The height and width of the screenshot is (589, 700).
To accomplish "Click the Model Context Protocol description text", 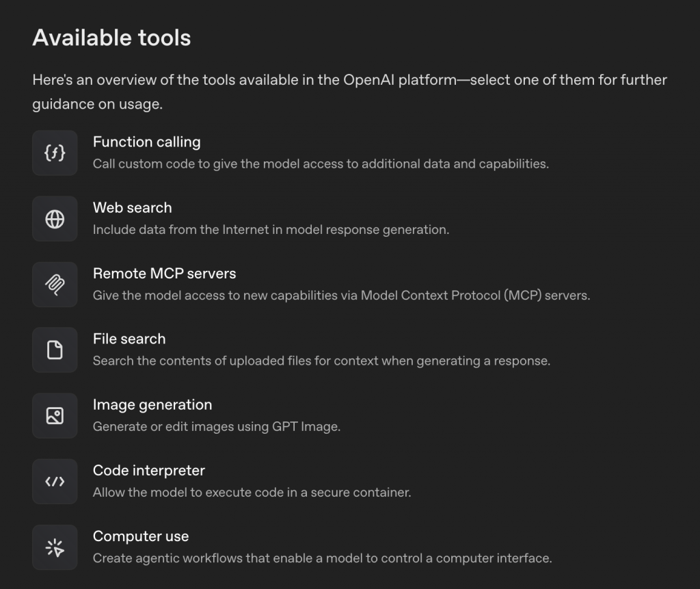I will click(341, 296).
